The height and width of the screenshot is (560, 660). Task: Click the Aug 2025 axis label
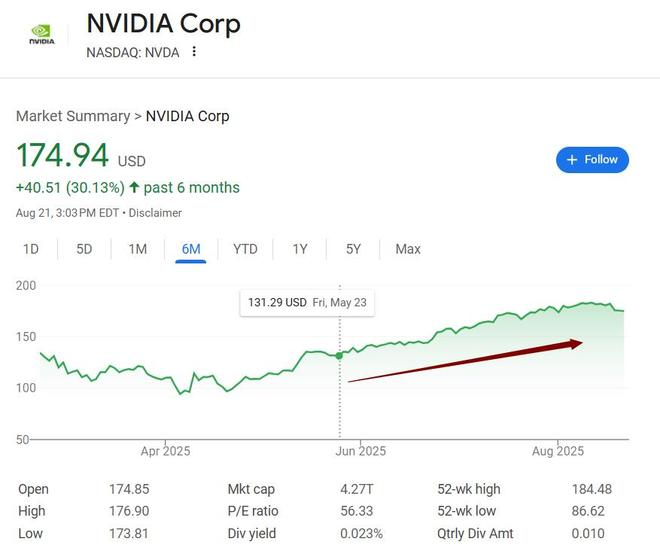click(x=558, y=451)
